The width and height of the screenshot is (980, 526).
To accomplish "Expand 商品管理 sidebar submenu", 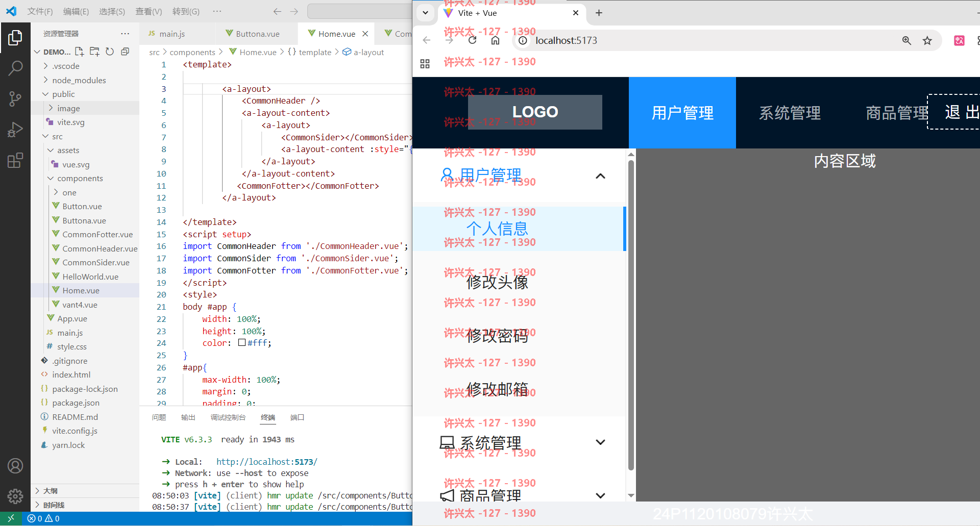I will 600,495.
